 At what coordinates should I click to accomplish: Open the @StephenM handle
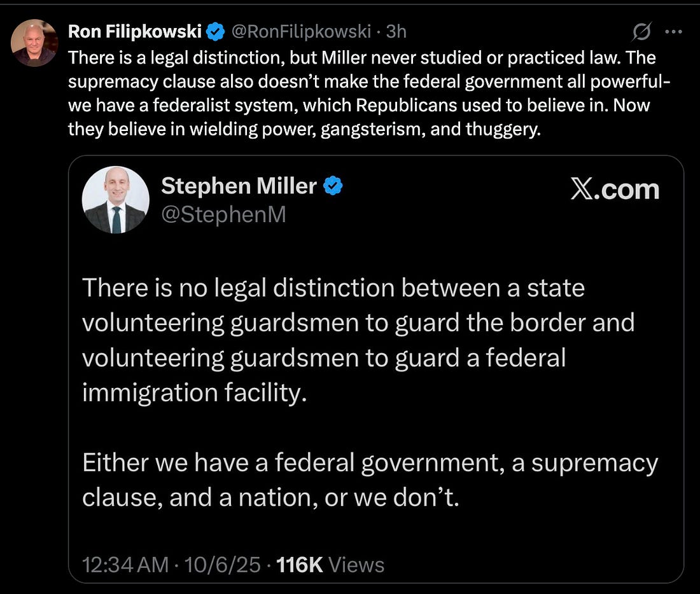click(223, 215)
